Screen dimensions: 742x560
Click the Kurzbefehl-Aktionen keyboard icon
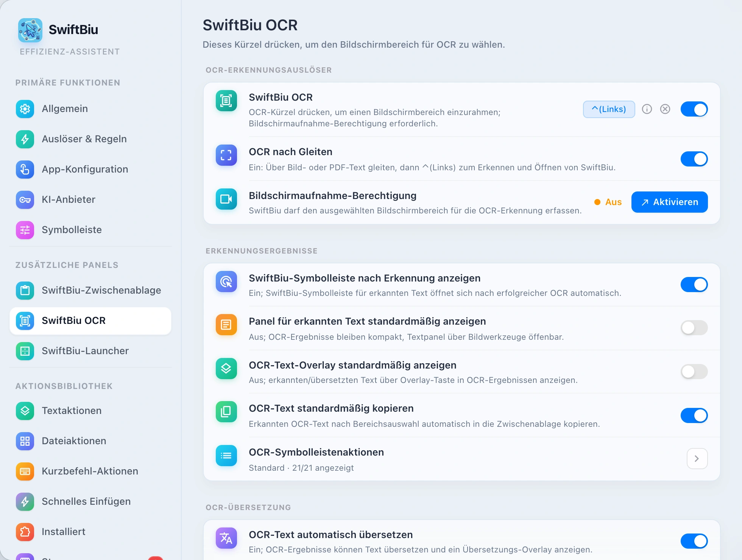(x=25, y=471)
